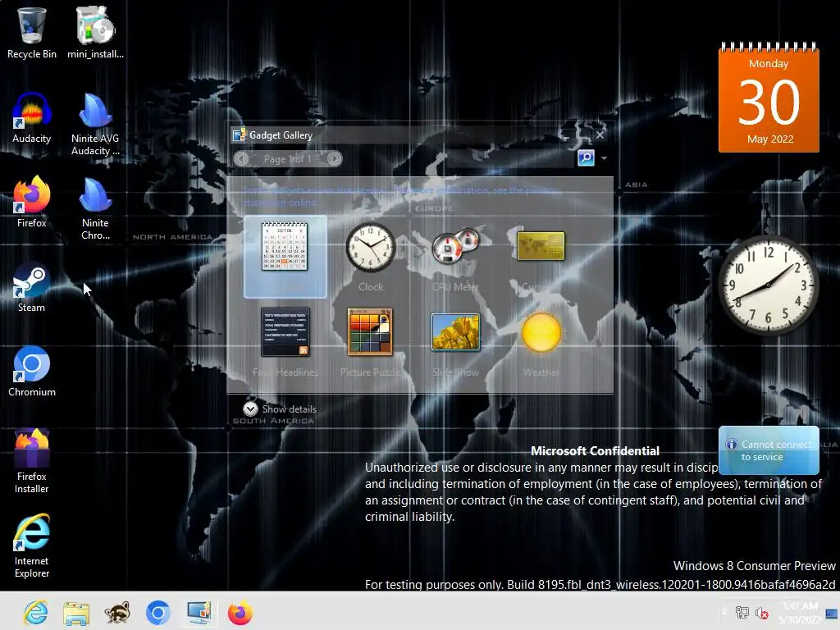Open Internet Explorer from the taskbar

36,612
